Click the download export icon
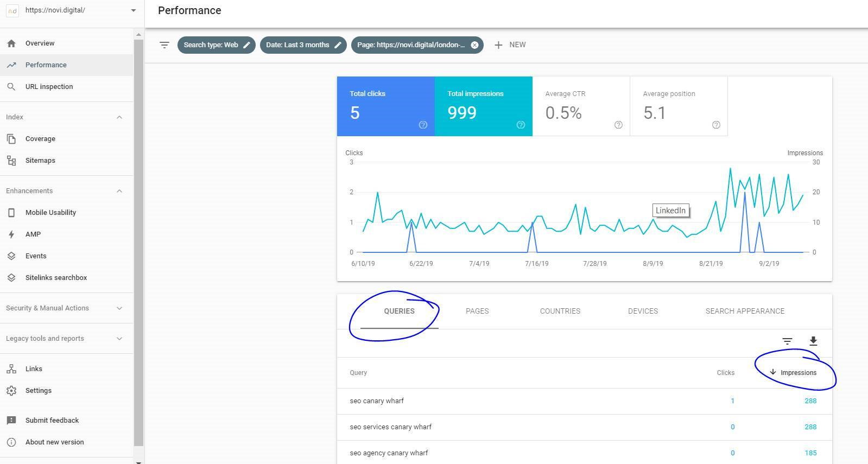 813,341
